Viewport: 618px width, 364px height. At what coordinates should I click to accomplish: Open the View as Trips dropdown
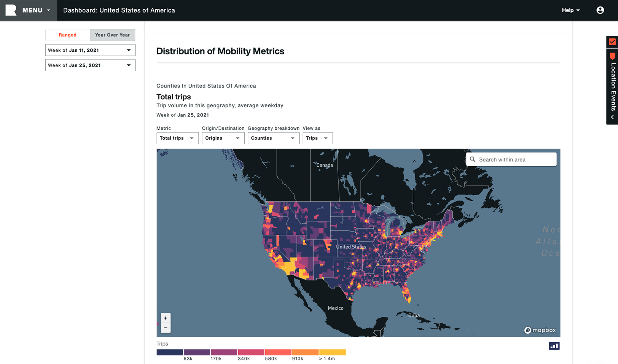(x=317, y=138)
